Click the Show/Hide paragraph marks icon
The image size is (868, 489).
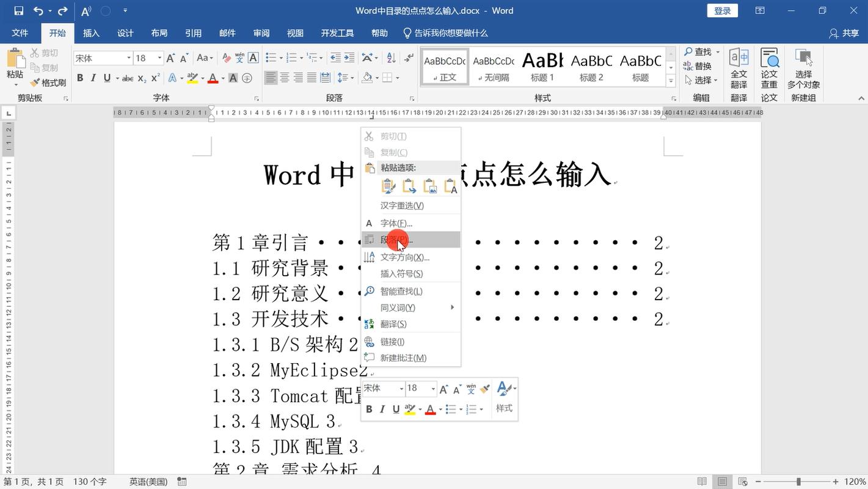[x=408, y=58]
